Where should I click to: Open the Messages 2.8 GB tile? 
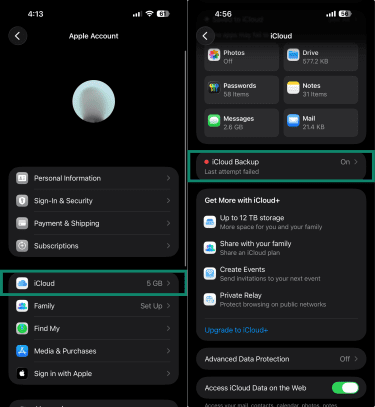[x=241, y=122]
